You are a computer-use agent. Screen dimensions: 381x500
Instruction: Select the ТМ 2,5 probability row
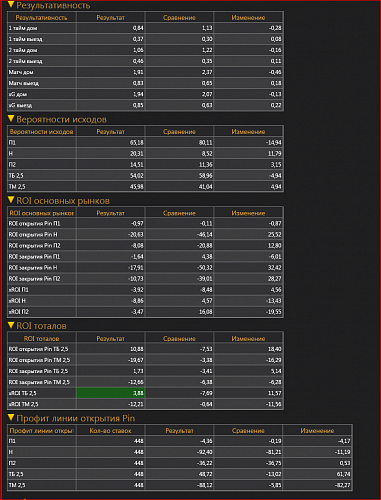(145, 186)
